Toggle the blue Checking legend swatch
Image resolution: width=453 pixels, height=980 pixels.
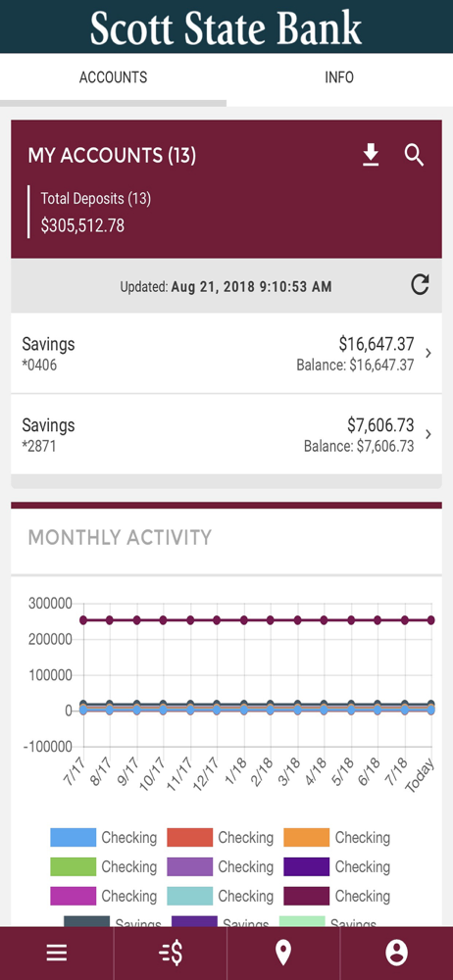[x=74, y=838]
